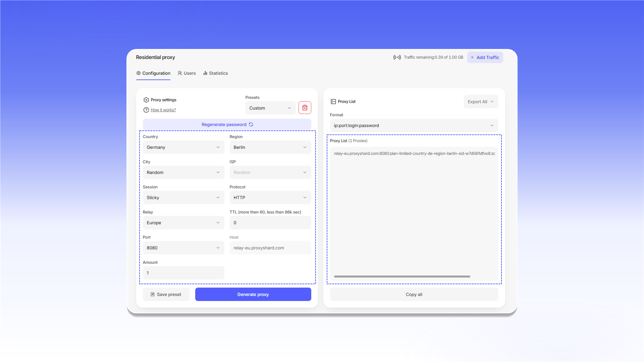This screenshot has width=644, height=362.
Task: Expand the Session dropdown showing Sticky
Action: [x=183, y=197]
